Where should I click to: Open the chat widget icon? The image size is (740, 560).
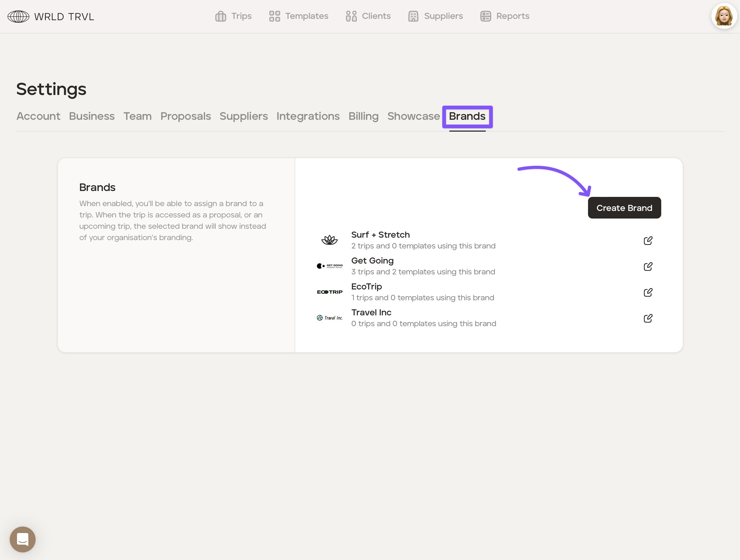tap(23, 539)
